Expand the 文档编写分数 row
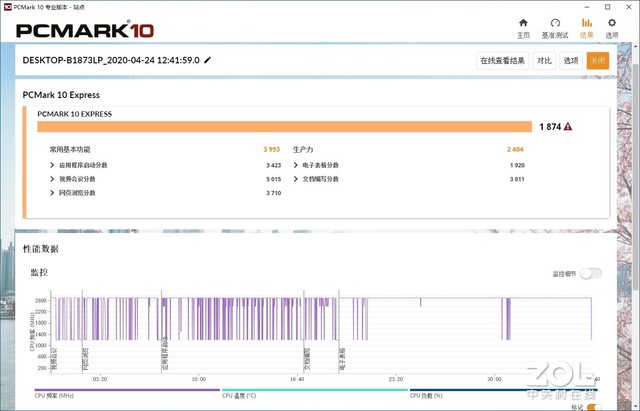Screen dimensions: 640x411 (x=297, y=179)
